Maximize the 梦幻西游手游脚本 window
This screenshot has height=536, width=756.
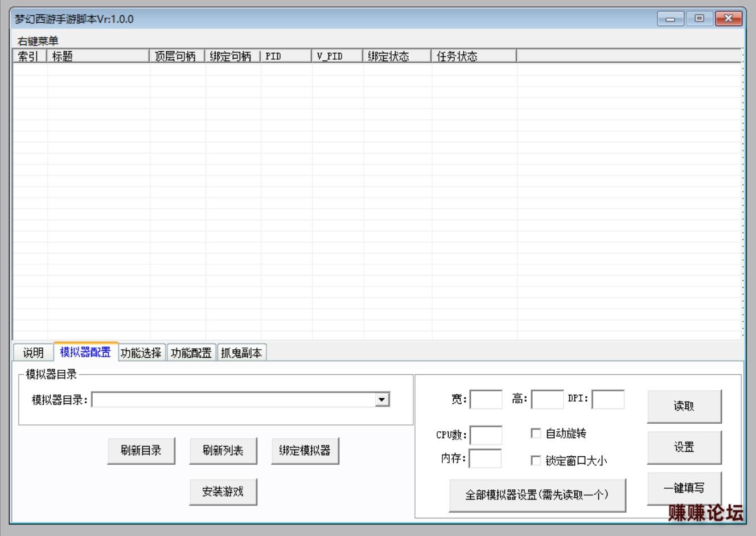[700, 19]
